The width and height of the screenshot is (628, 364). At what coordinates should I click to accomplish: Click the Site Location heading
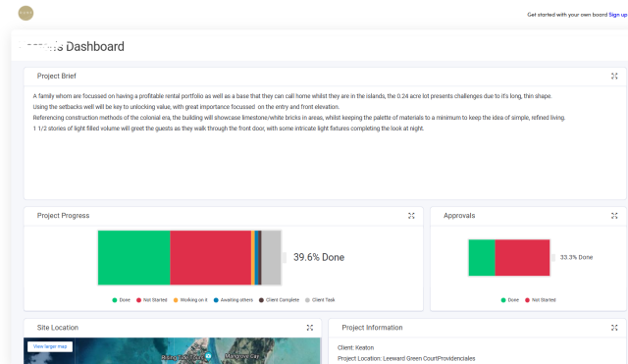click(58, 328)
